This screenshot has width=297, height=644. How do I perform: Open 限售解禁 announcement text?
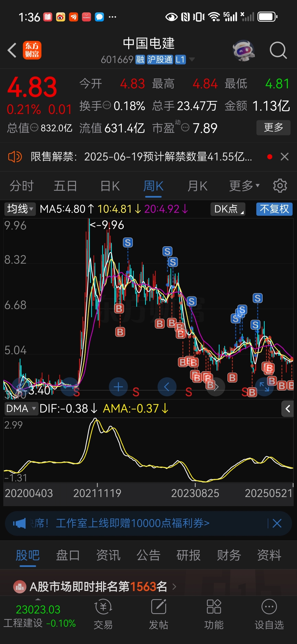point(141,157)
